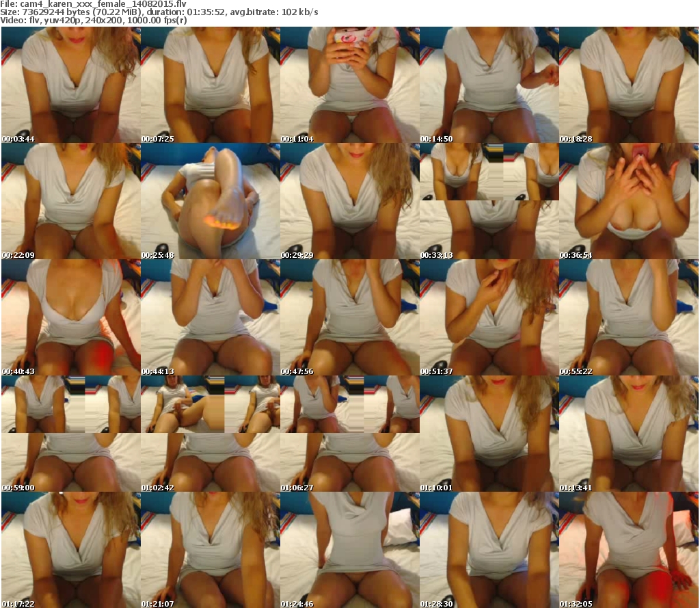700x608 pixels.
Task: Select the thumbnail stamped 01:06:27
Action: tap(350, 434)
